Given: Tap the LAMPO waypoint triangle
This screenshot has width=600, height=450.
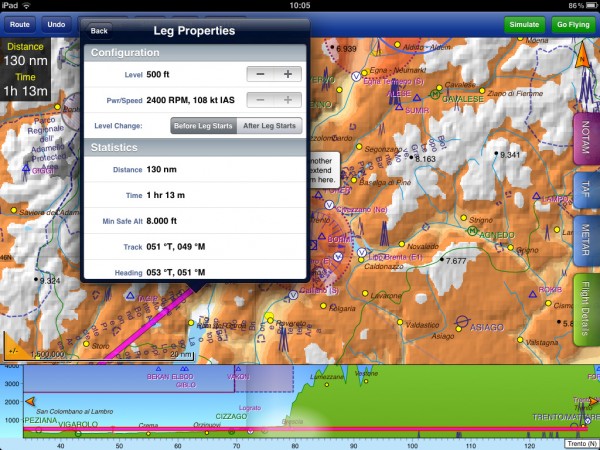Looking at the screenshot, I should point(536,196).
